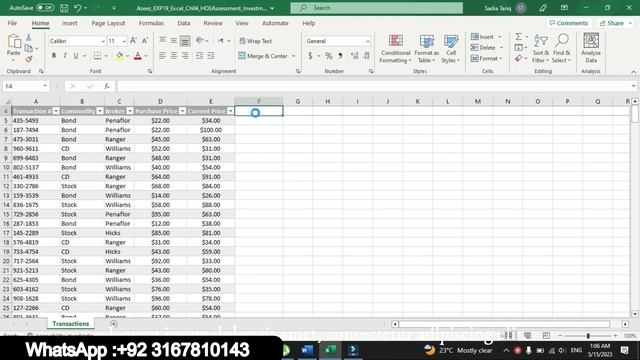The height and width of the screenshot is (360, 640).
Task: Open Word from the taskbar
Action: (307, 350)
